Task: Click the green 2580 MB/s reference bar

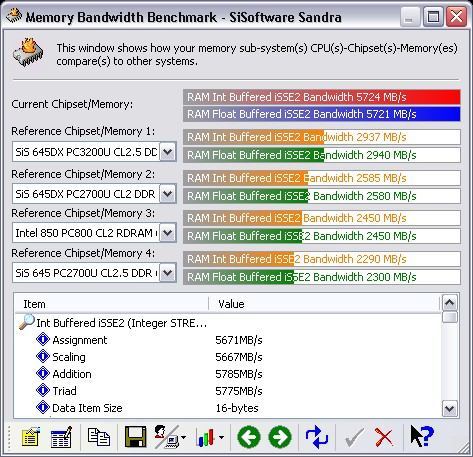Action: click(322, 196)
